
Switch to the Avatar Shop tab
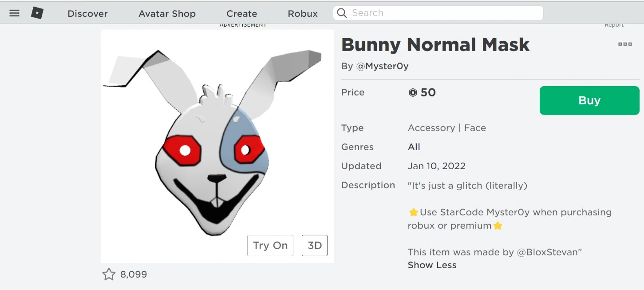(167, 14)
